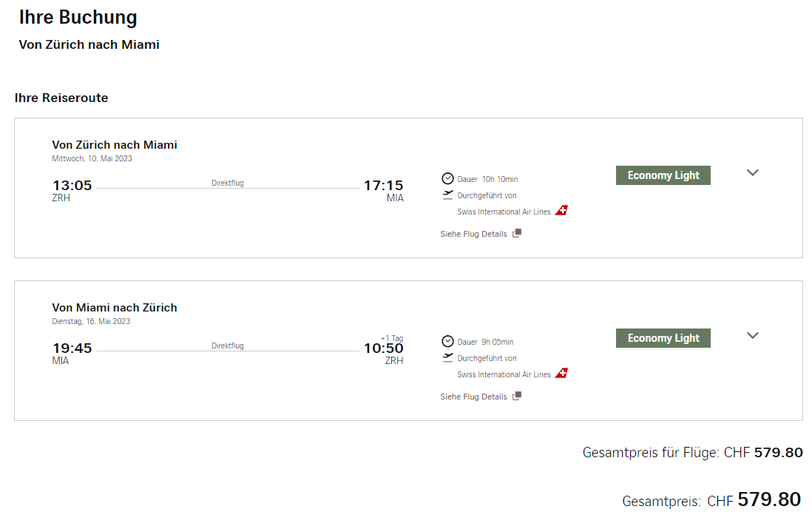Click the 19:45 MIA departure time
The height and width of the screenshot is (512, 812).
pyautogui.click(x=72, y=348)
